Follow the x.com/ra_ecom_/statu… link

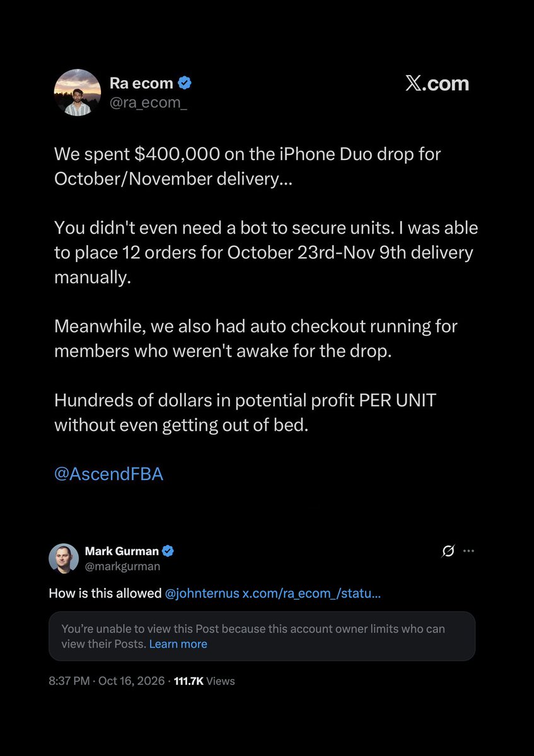point(311,593)
